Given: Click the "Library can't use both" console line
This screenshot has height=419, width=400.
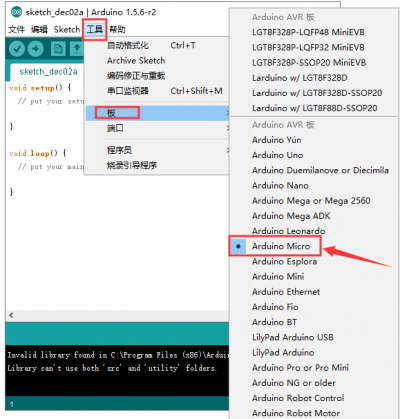Looking at the screenshot, I should click(112, 368).
